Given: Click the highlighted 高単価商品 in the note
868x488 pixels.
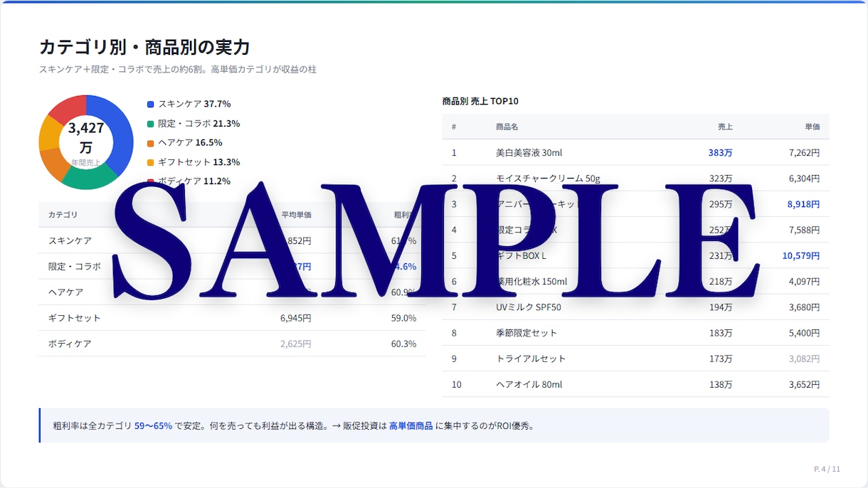Looking at the screenshot, I should pyautogui.click(x=411, y=426).
